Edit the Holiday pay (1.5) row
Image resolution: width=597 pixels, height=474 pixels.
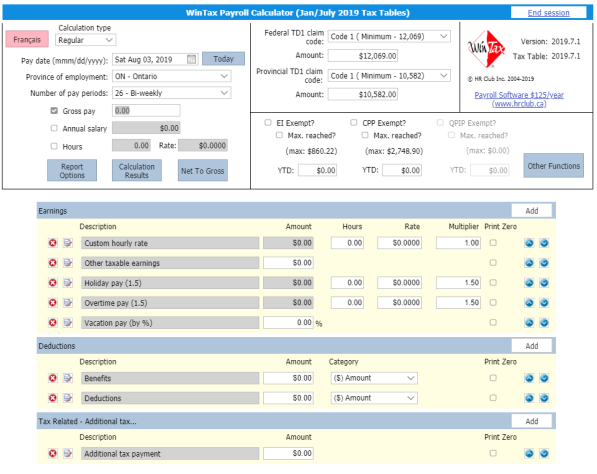click(x=68, y=283)
